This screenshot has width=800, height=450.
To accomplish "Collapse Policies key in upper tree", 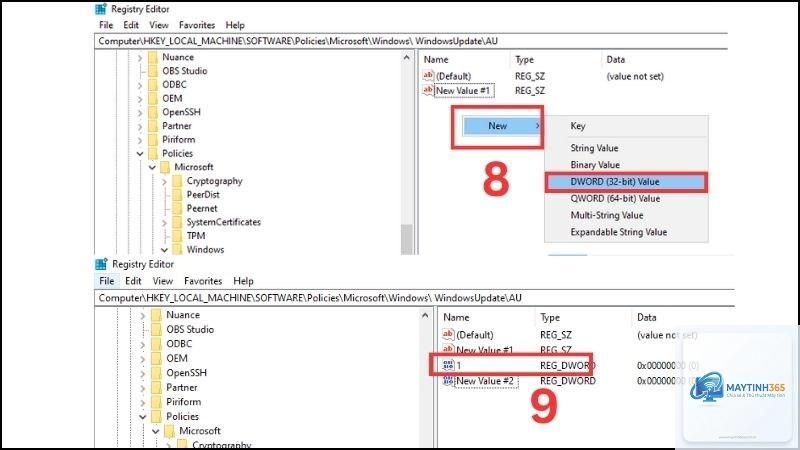I will (140, 154).
